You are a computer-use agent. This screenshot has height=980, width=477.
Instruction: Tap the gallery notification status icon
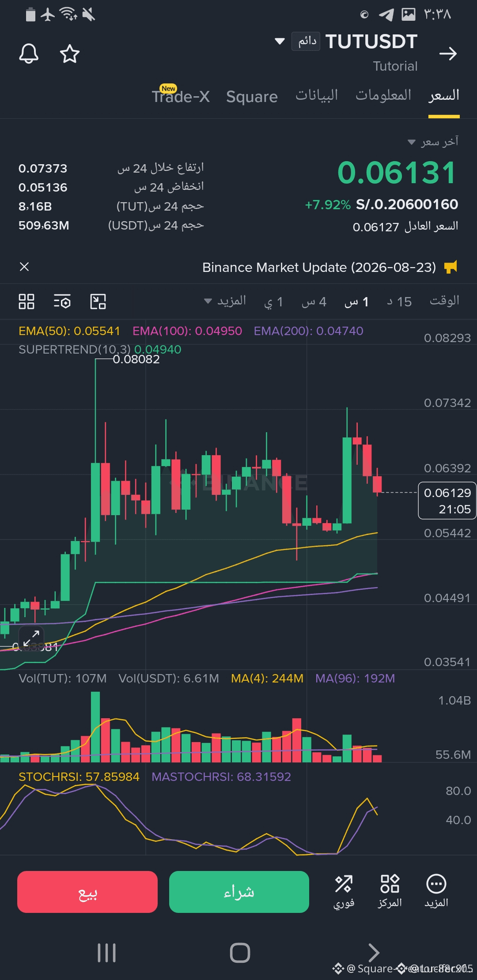pyautogui.click(x=409, y=15)
